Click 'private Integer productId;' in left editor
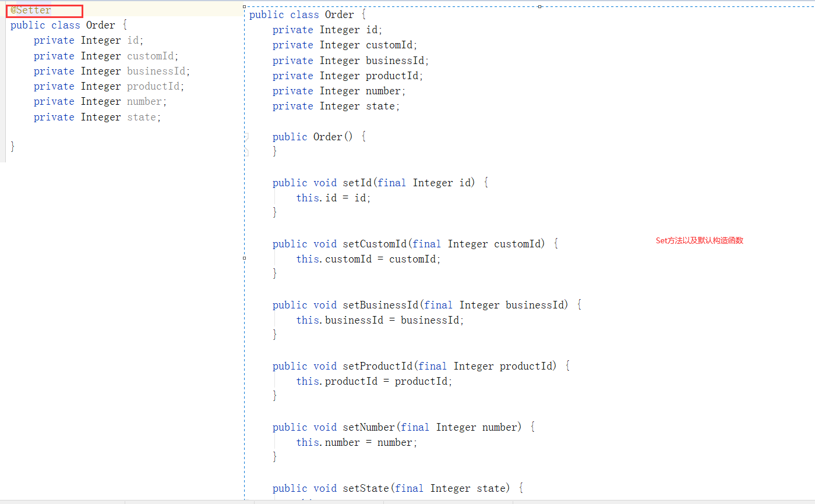 (x=109, y=86)
